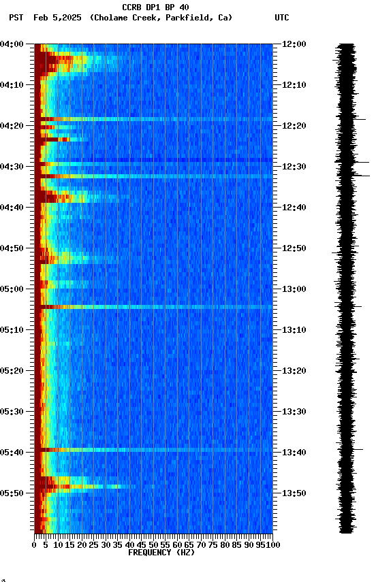Click the date text "Feb 5,2025"
376x588 pixels.
[x=57, y=18]
